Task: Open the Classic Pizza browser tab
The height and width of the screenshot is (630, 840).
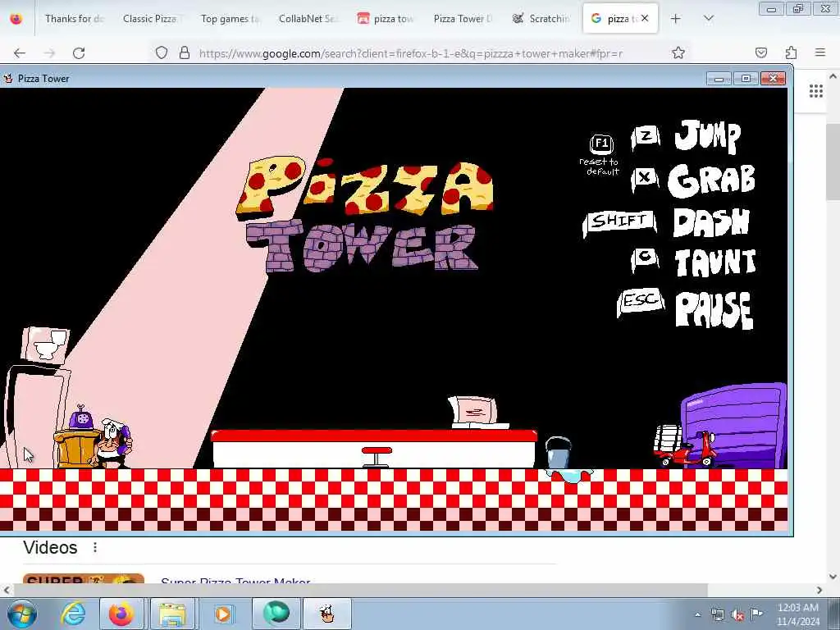Action: (152, 19)
